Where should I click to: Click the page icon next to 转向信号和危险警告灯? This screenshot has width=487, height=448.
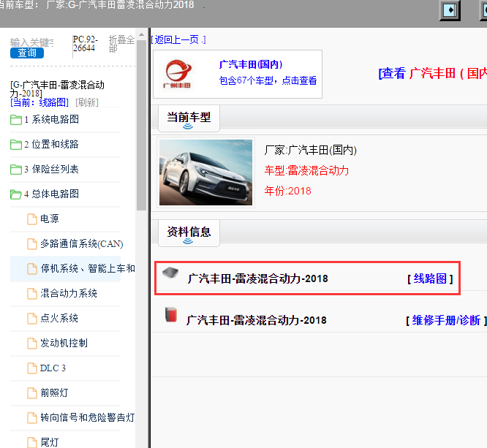click(32, 418)
